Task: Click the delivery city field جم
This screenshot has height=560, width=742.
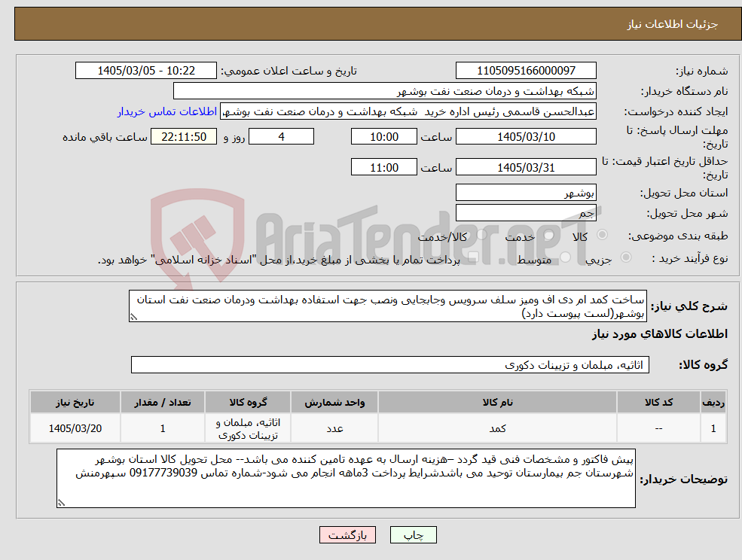Action: click(x=526, y=213)
